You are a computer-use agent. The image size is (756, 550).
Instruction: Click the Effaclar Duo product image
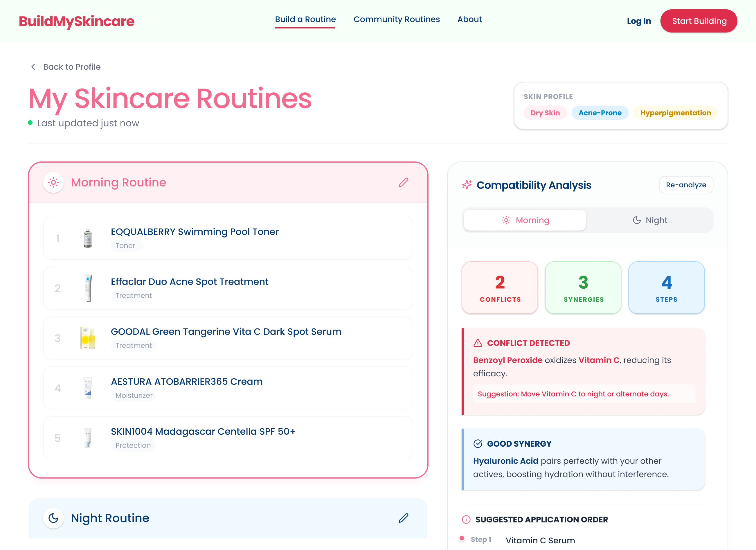click(88, 288)
